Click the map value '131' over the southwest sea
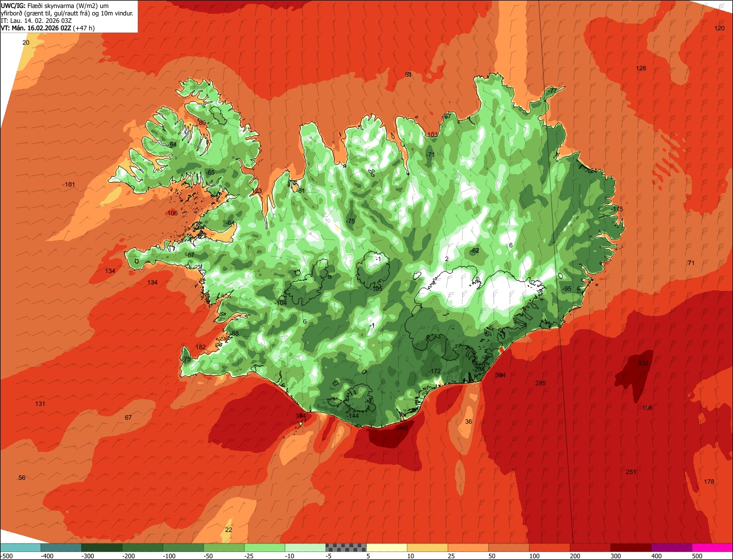The width and height of the screenshot is (733, 560). point(40,404)
